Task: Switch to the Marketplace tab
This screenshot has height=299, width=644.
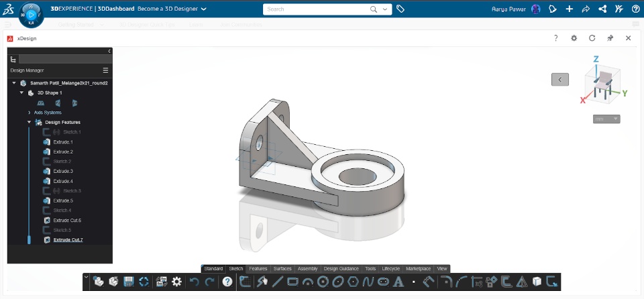Action: pos(418,269)
